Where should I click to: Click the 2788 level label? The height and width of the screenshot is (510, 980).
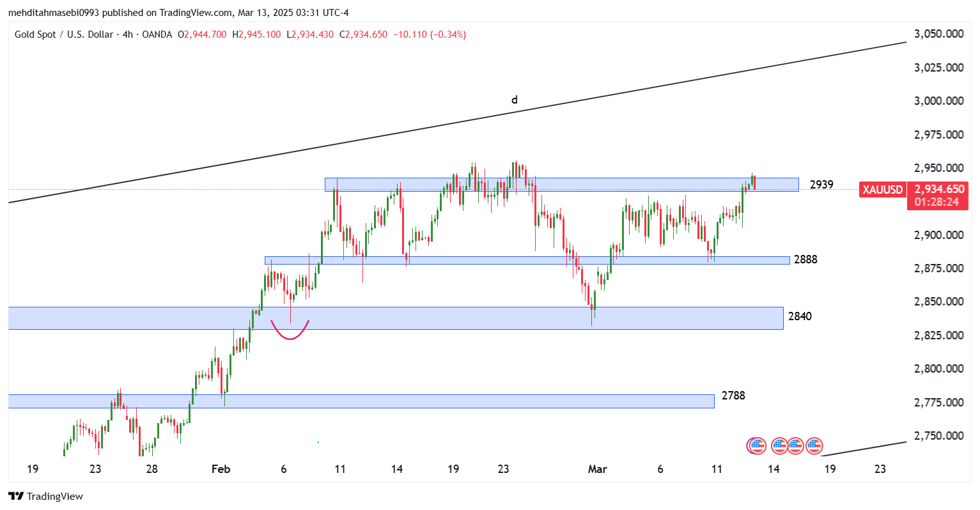click(733, 396)
